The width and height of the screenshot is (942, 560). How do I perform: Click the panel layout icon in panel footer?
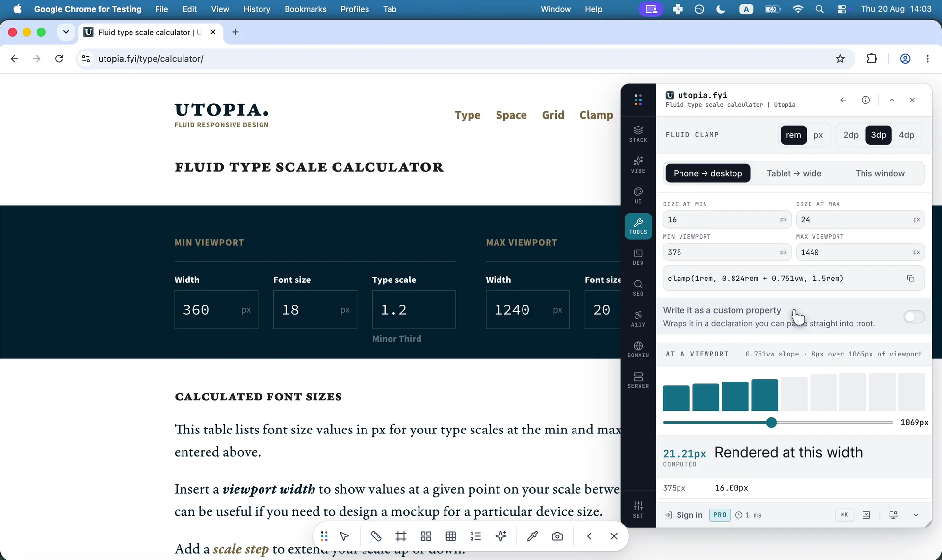pyautogui.click(x=866, y=515)
